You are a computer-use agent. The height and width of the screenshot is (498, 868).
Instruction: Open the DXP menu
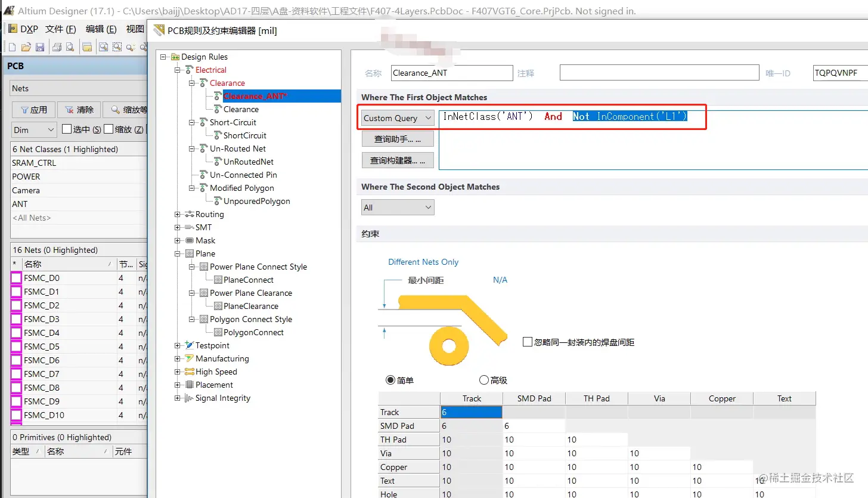(23, 29)
